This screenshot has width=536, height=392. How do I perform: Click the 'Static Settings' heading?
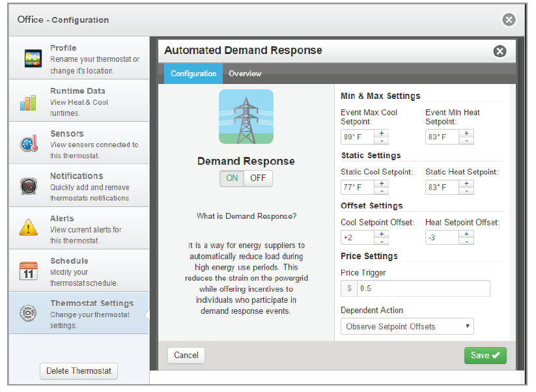(371, 156)
